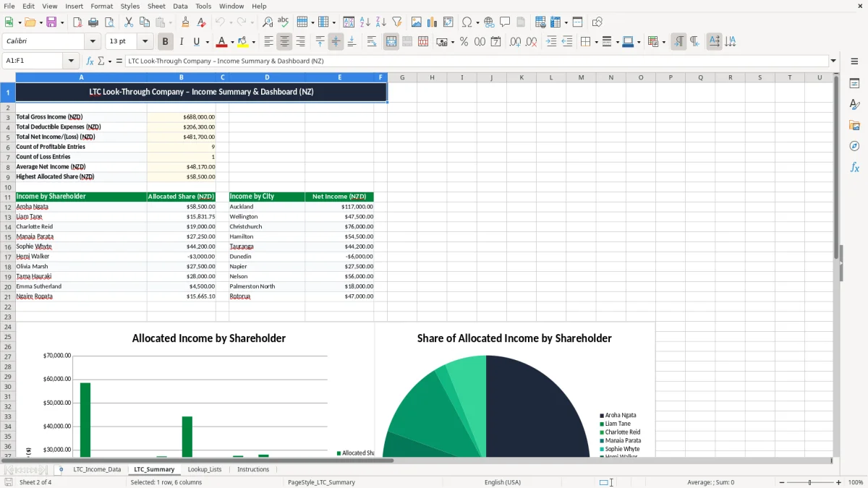The height and width of the screenshot is (488, 868).
Task: Toggle Wrap Text button
Action: (372, 42)
